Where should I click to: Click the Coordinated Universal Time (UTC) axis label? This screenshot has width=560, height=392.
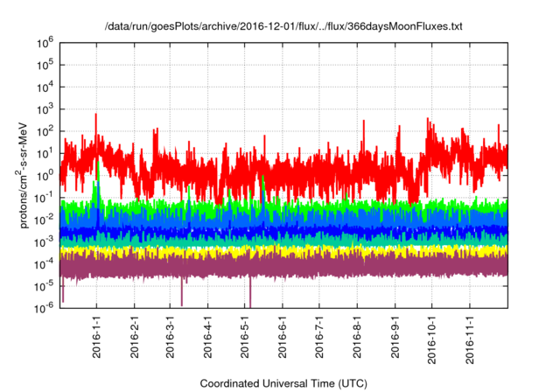[x=285, y=383]
